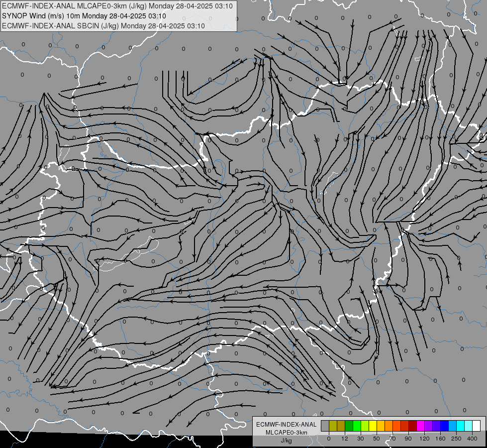This screenshot has width=487, height=448.
Task: Choose the sky blue legend swatch
Action: 453,426
